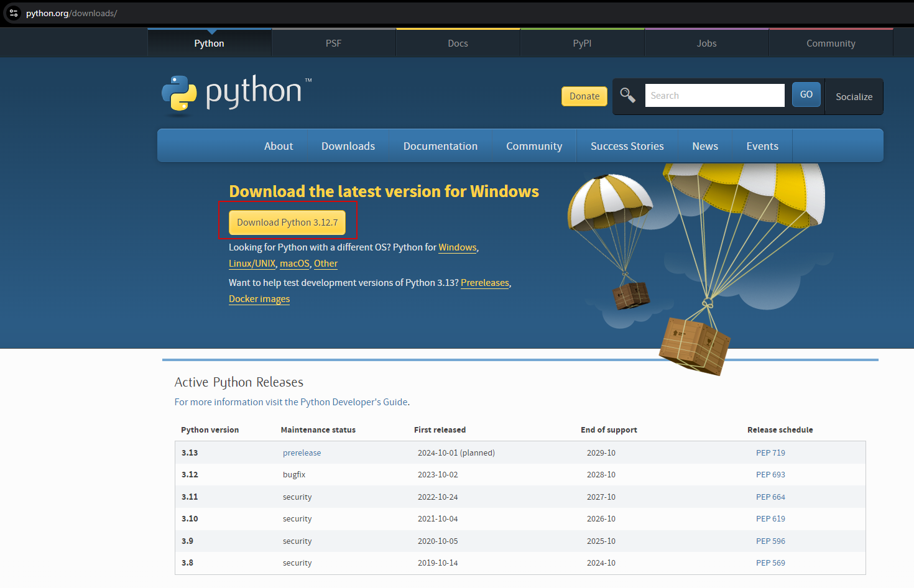Screen dimensions: 914x588
Task: Click end of support 2027-10
Action: pos(601,497)
